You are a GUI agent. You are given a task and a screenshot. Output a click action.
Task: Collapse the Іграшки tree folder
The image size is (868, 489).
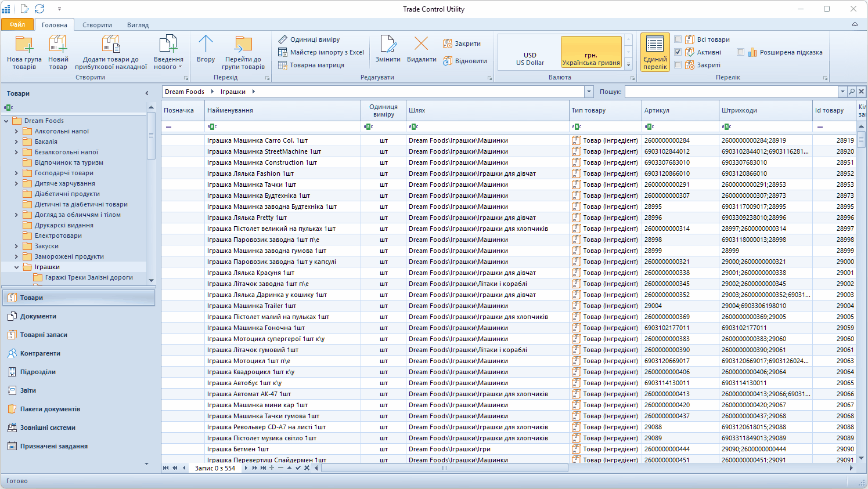pos(16,267)
